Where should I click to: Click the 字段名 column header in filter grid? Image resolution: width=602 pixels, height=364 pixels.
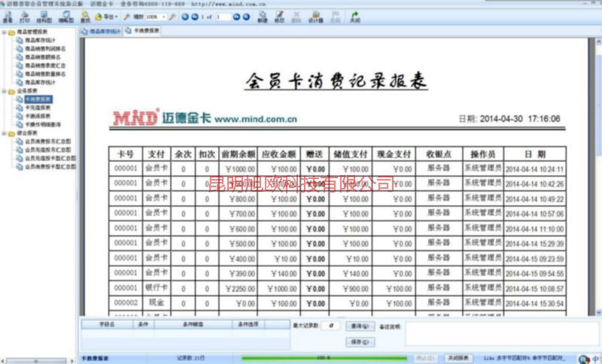coord(107,324)
